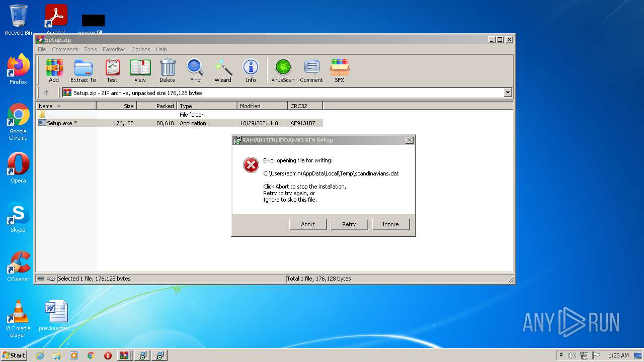Open the VLC media player shortcut

18,319
